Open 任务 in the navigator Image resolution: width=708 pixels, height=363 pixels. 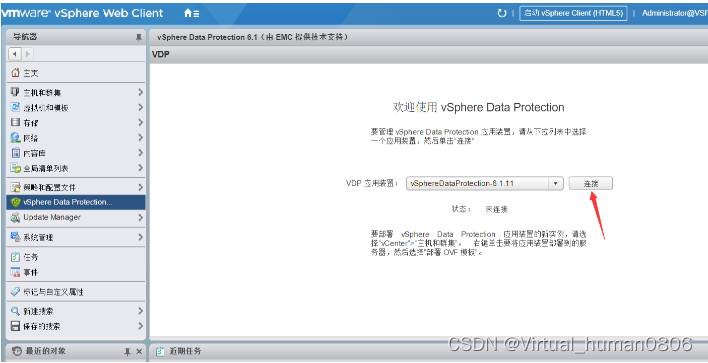click(76, 257)
